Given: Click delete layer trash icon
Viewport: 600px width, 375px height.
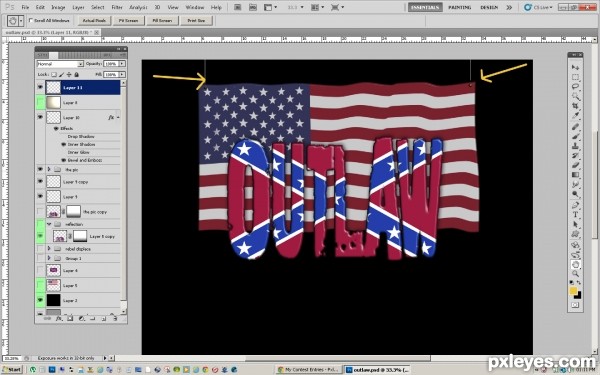Looking at the screenshot, I should 114,318.
